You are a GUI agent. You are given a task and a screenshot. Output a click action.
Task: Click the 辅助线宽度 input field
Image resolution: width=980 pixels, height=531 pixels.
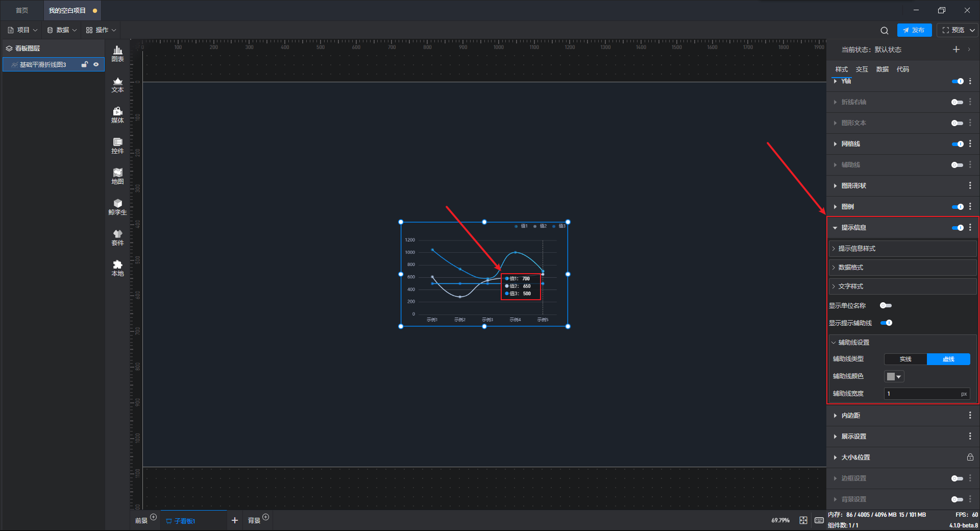pyautogui.click(x=927, y=394)
